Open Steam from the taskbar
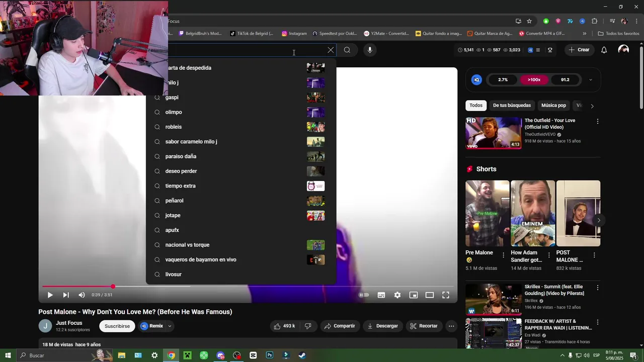 tap(302, 355)
